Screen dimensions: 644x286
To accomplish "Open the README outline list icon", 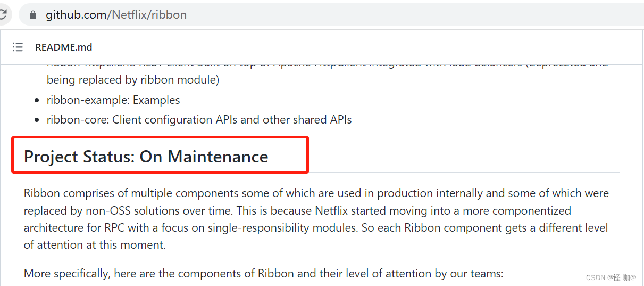I will (x=18, y=47).
